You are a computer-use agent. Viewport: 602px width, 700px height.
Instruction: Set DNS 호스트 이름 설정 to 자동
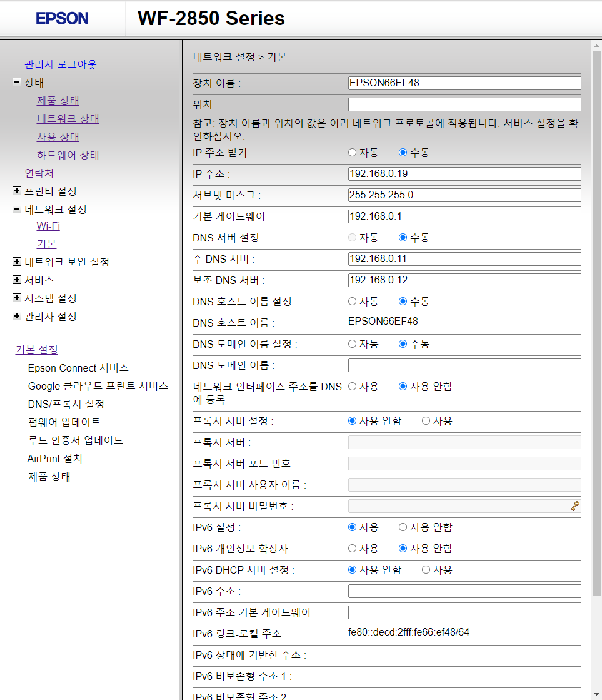[352, 302]
